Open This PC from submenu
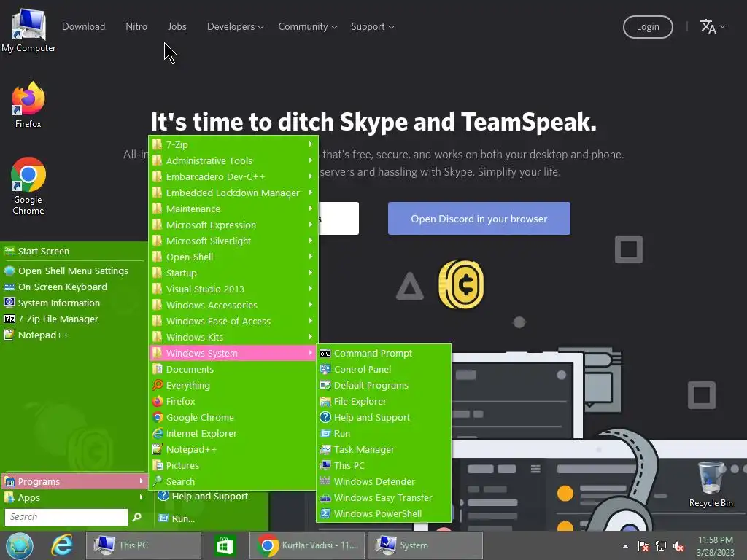Screen dimensions: 747x560 coord(384,466)
